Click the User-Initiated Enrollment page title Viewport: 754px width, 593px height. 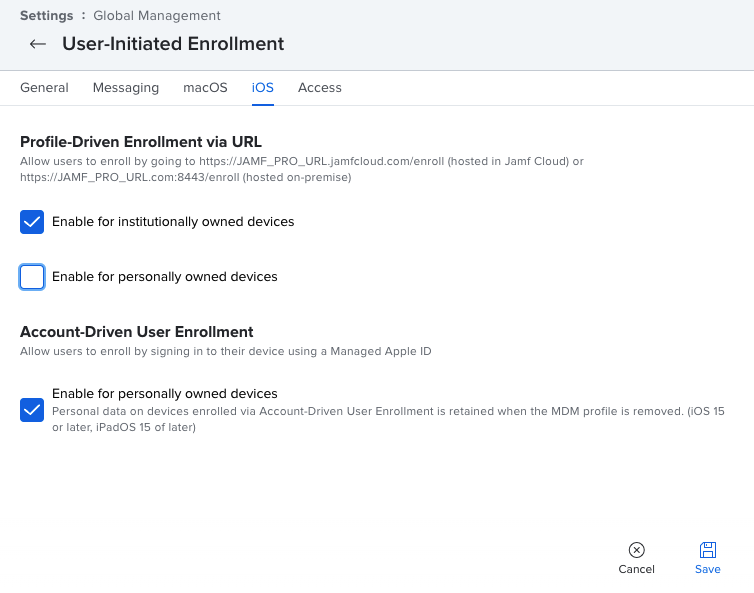(173, 44)
